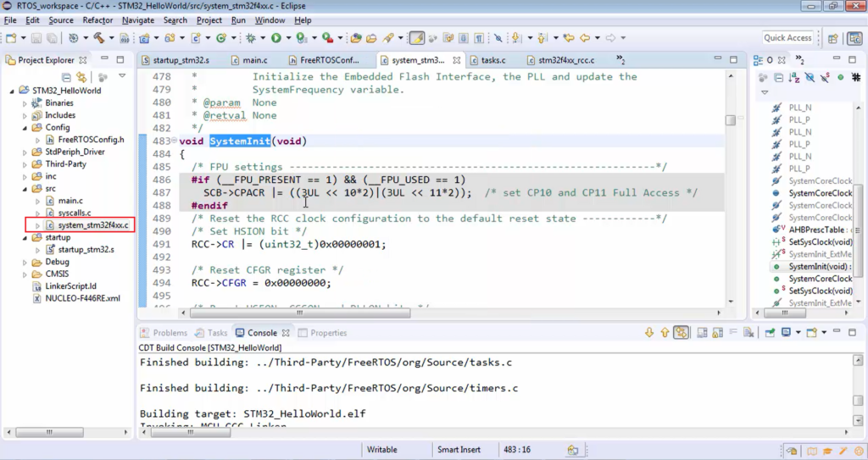Open the Run button dropdown arrow
This screenshot has width=868, height=460.
click(287, 38)
